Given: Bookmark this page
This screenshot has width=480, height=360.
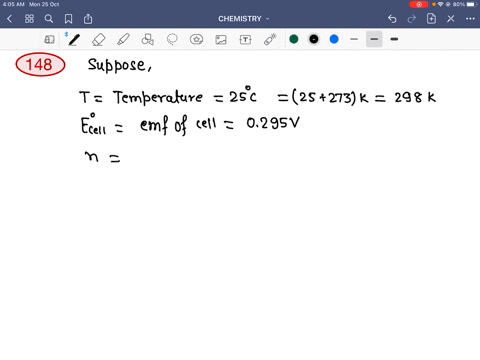Looking at the screenshot, I should point(68,19).
